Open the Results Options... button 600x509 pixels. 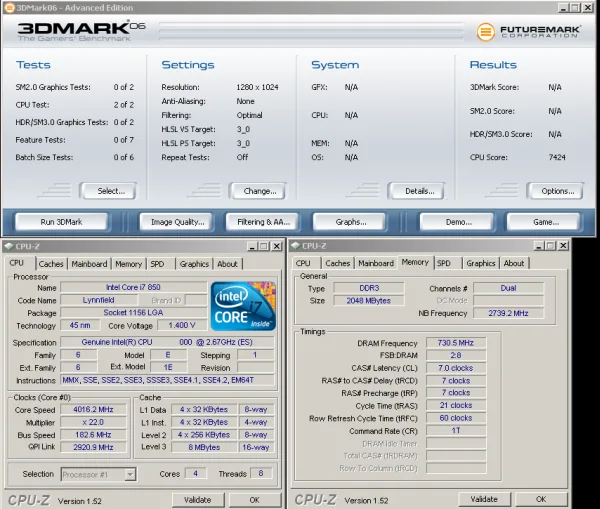(x=555, y=191)
